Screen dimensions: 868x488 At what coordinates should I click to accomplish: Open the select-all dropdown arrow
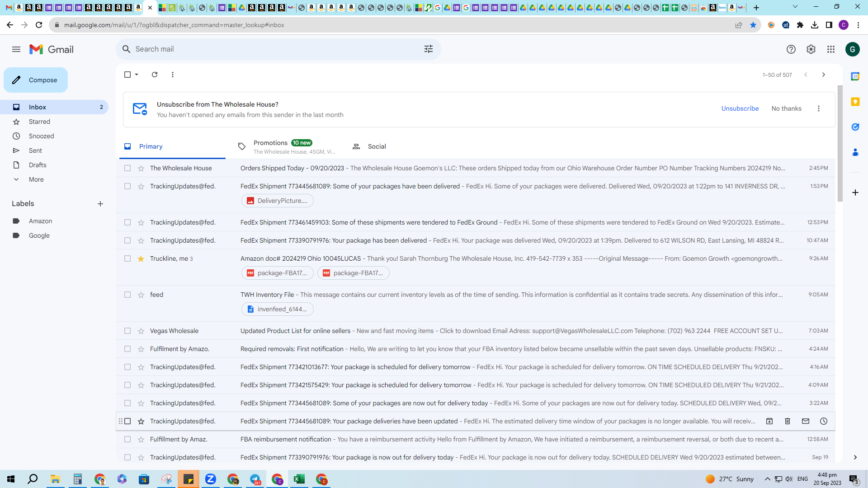(137, 75)
